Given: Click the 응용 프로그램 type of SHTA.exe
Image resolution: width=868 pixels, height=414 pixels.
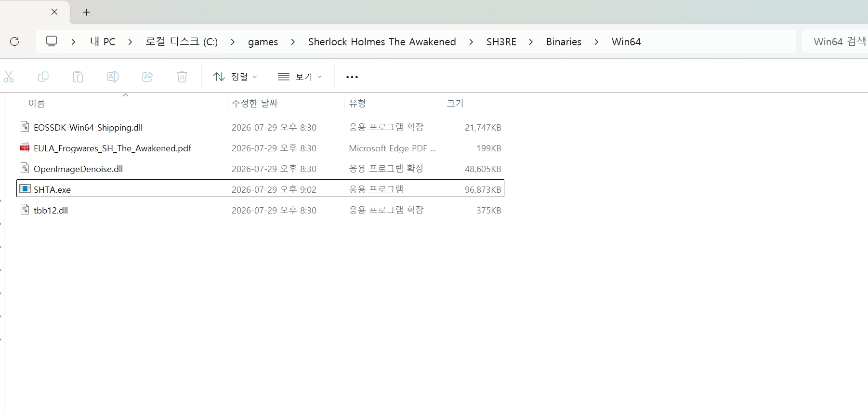Looking at the screenshot, I should point(376,189).
